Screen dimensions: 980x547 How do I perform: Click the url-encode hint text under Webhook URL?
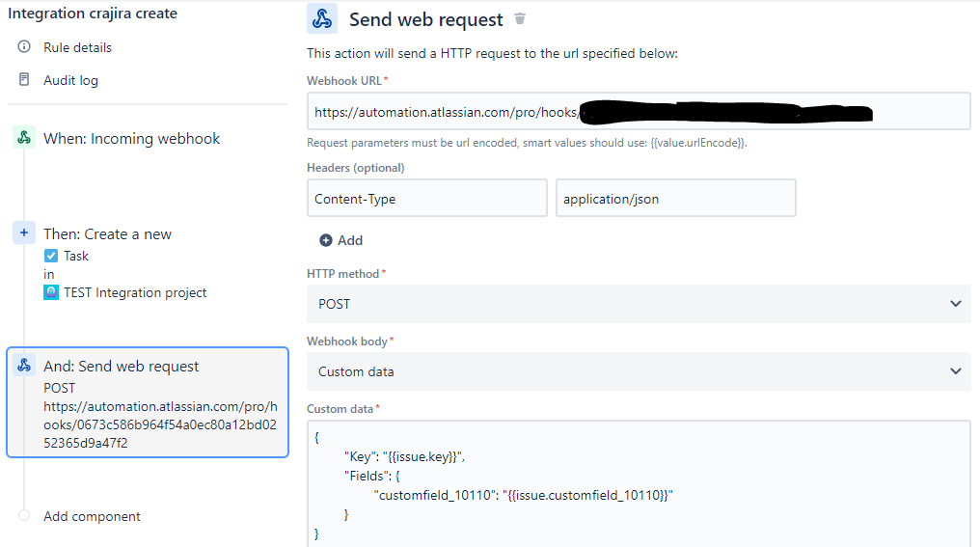point(527,143)
